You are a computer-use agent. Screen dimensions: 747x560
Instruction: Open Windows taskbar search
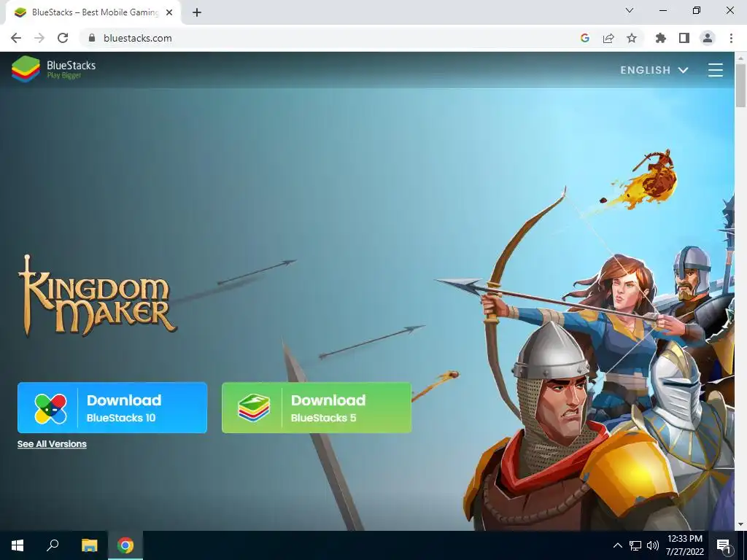click(x=53, y=545)
